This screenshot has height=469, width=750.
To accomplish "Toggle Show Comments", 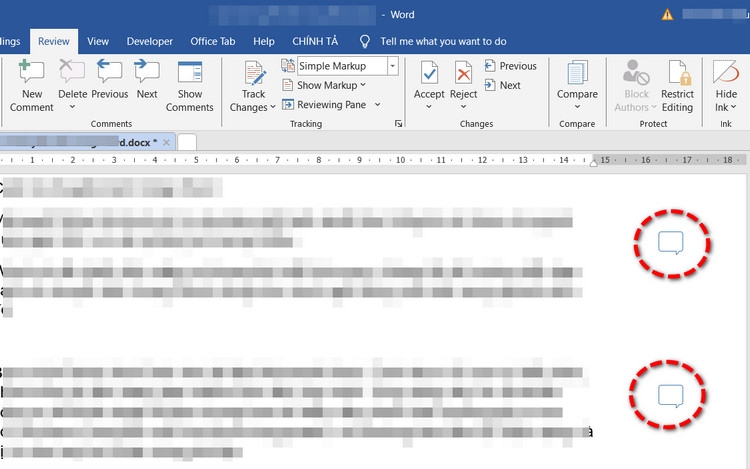I will click(x=189, y=86).
